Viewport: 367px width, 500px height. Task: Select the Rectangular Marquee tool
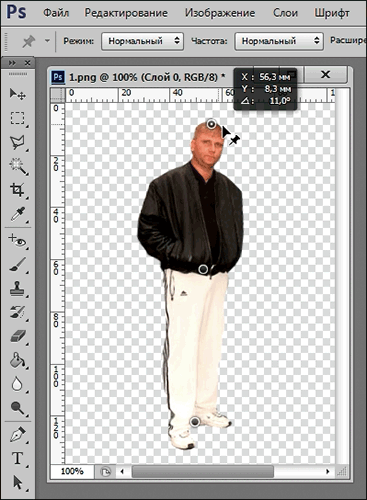tap(17, 118)
